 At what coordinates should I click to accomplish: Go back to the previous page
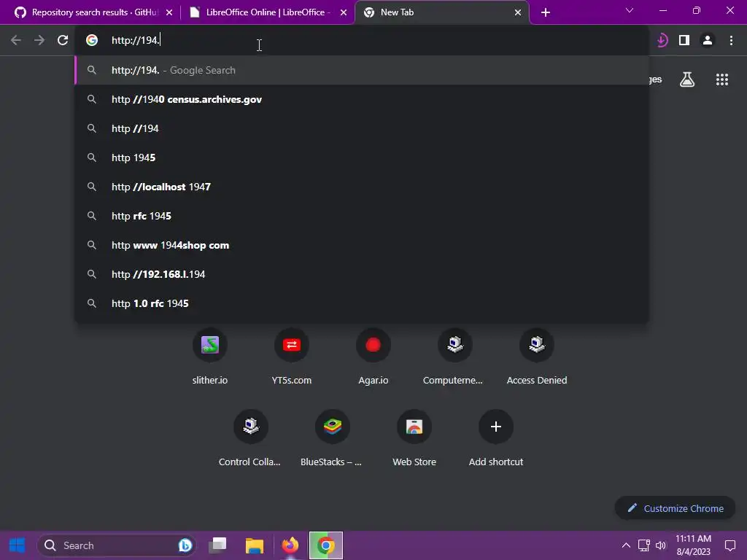(16, 40)
